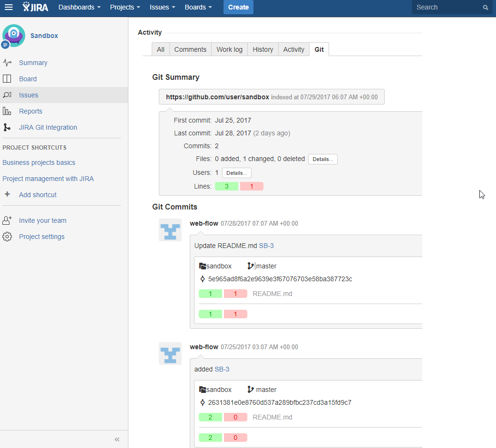
Task: Open Issues in the sidebar
Action: [29, 95]
